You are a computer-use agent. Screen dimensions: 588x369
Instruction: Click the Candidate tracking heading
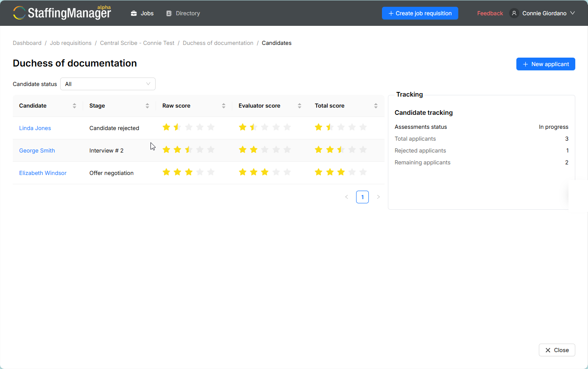tap(424, 113)
